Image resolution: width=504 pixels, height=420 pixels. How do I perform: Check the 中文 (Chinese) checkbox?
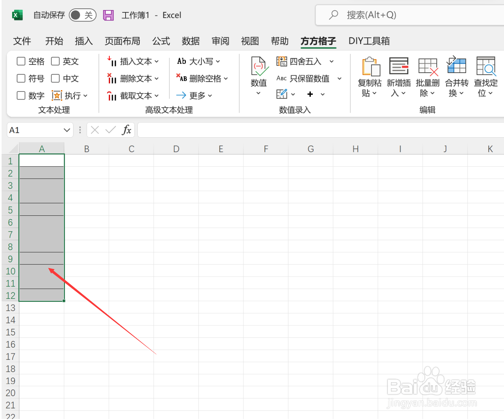(x=55, y=78)
